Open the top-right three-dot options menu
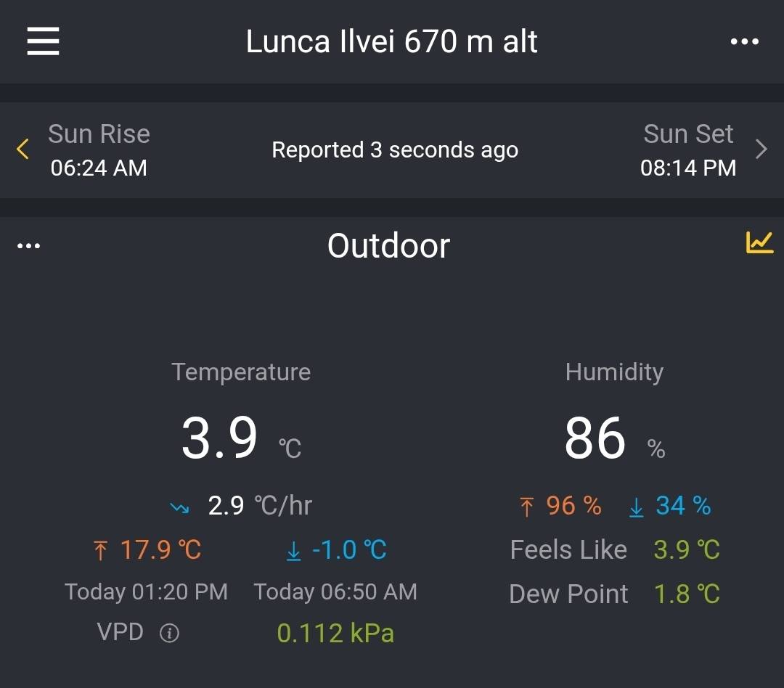This screenshot has height=688, width=784. pyautogui.click(x=744, y=42)
